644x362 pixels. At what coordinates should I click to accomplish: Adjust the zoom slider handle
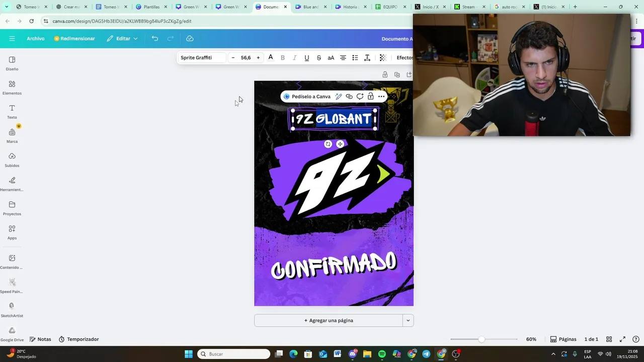pos(481,339)
